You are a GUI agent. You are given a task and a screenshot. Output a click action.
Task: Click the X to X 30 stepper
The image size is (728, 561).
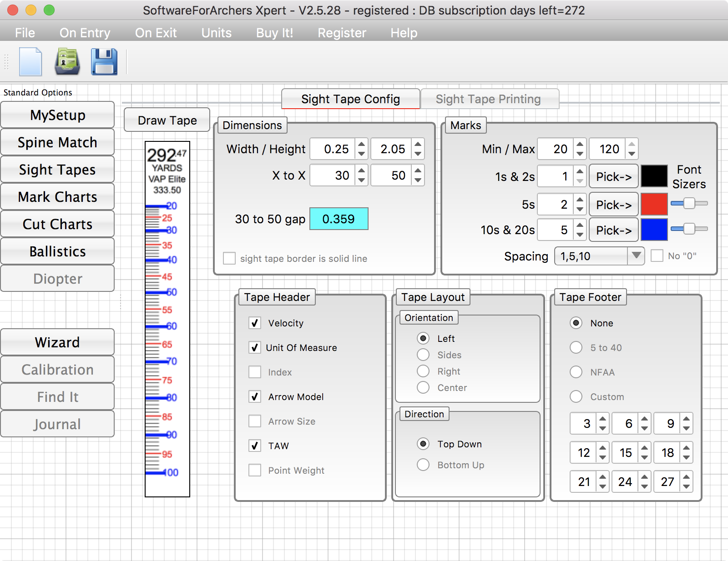click(361, 175)
